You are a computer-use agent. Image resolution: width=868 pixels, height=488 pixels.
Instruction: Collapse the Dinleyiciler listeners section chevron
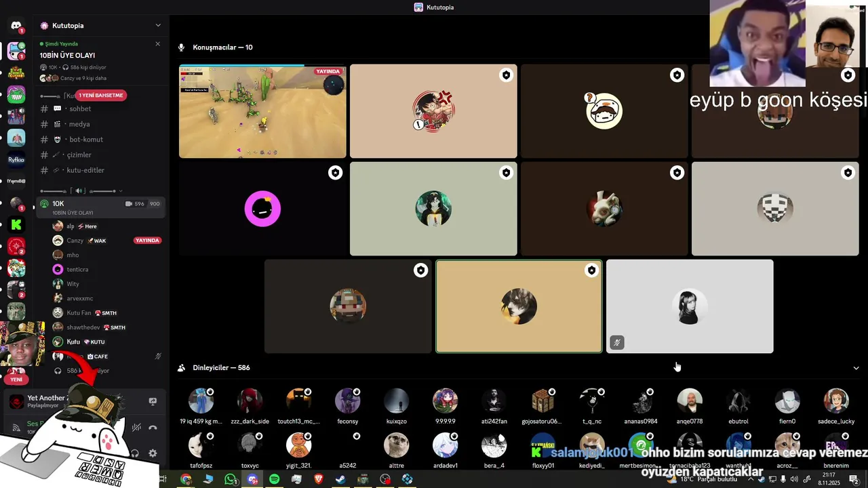[856, 368]
